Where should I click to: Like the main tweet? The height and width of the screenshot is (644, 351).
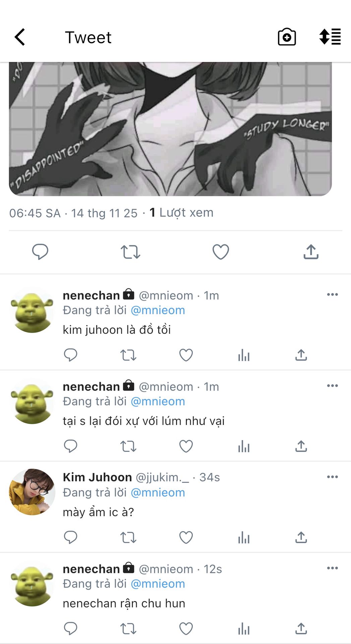coord(221,252)
